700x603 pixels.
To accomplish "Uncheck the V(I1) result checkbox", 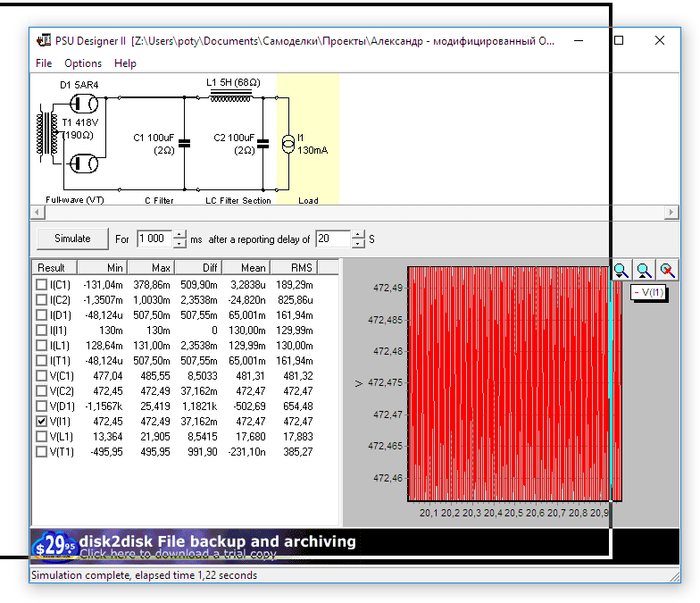I will pos(41,421).
